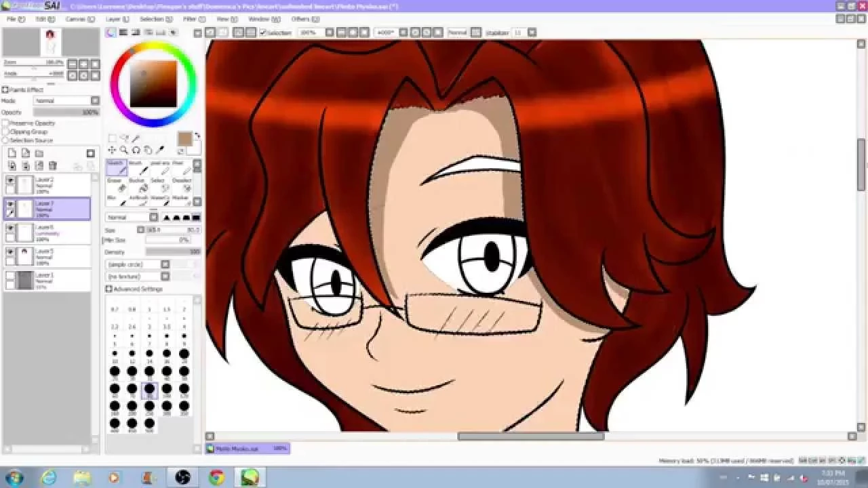Show the RGB slider panel icon

123,32
